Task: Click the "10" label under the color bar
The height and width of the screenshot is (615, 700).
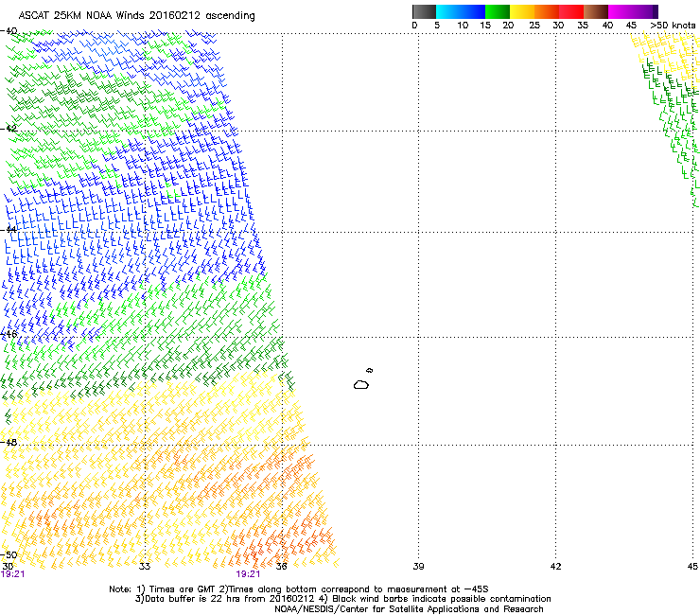Action: [x=463, y=26]
